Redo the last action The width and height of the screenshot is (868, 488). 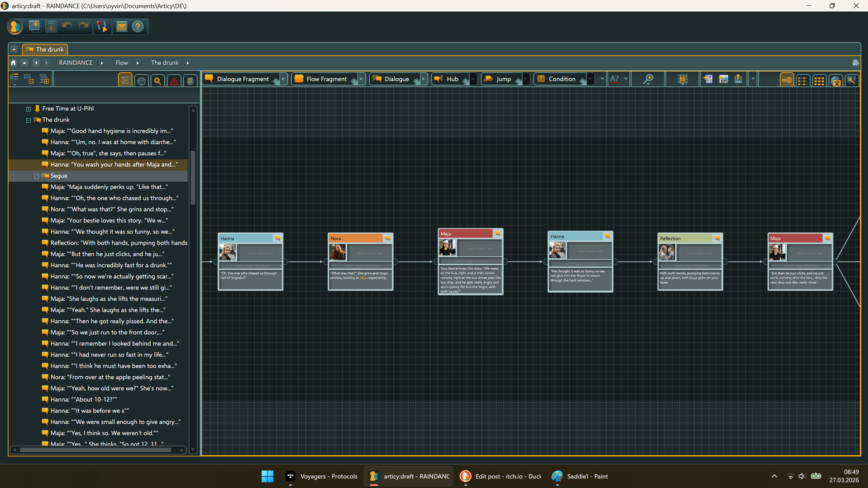pyautogui.click(x=84, y=26)
